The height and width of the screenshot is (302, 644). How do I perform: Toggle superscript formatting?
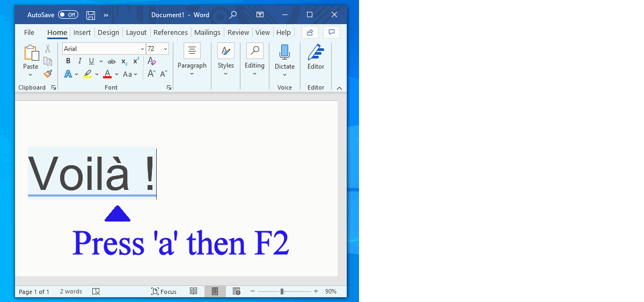coord(136,61)
